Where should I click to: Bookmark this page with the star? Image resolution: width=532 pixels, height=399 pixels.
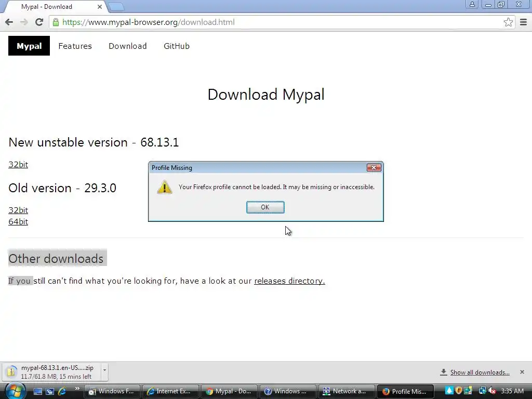(508, 22)
